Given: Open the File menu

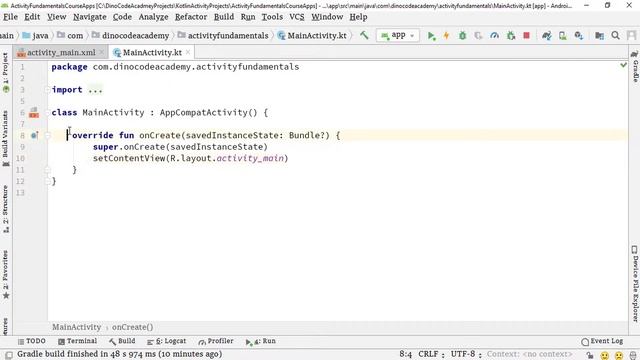Looking at the screenshot, I should coord(10,17).
